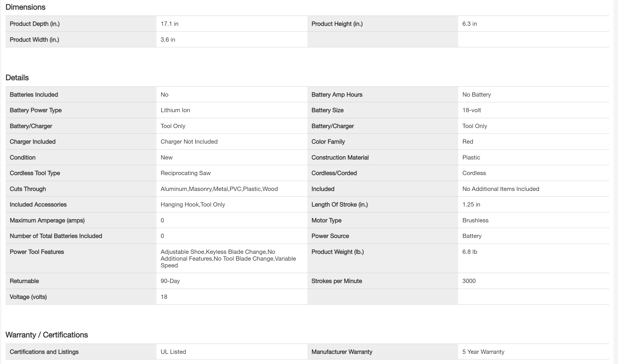Select the Product Depth (in.) label

coord(35,24)
